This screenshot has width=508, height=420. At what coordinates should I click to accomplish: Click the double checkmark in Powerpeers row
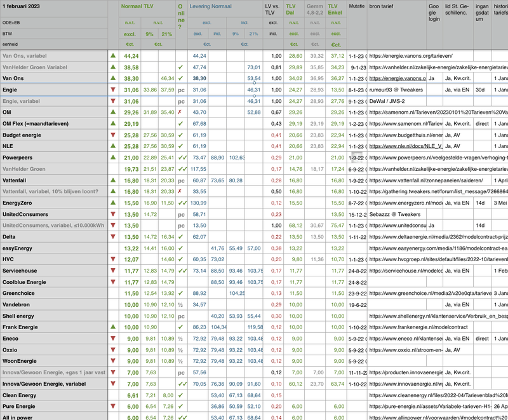pyautogui.click(x=182, y=158)
